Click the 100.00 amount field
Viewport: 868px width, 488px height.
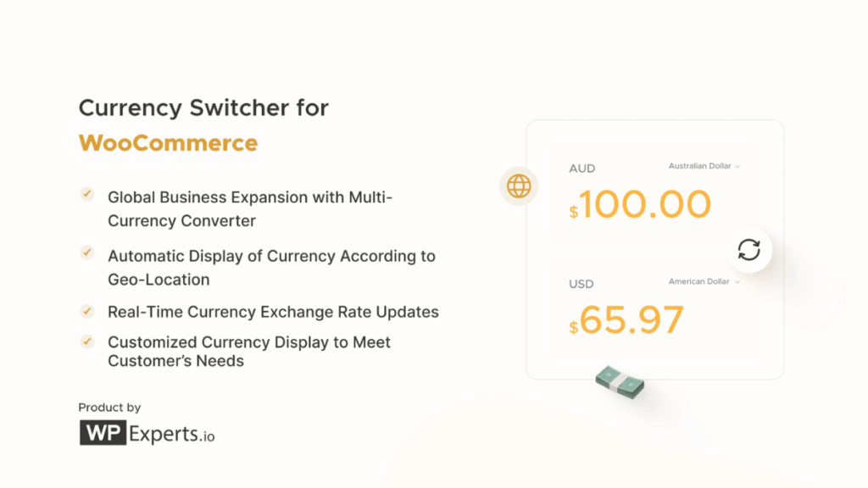(645, 205)
